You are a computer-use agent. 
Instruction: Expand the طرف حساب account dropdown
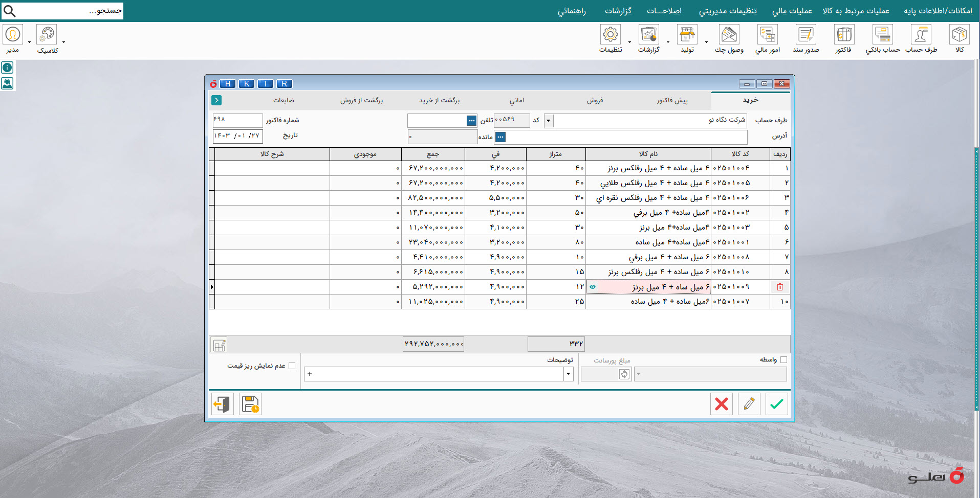point(549,121)
